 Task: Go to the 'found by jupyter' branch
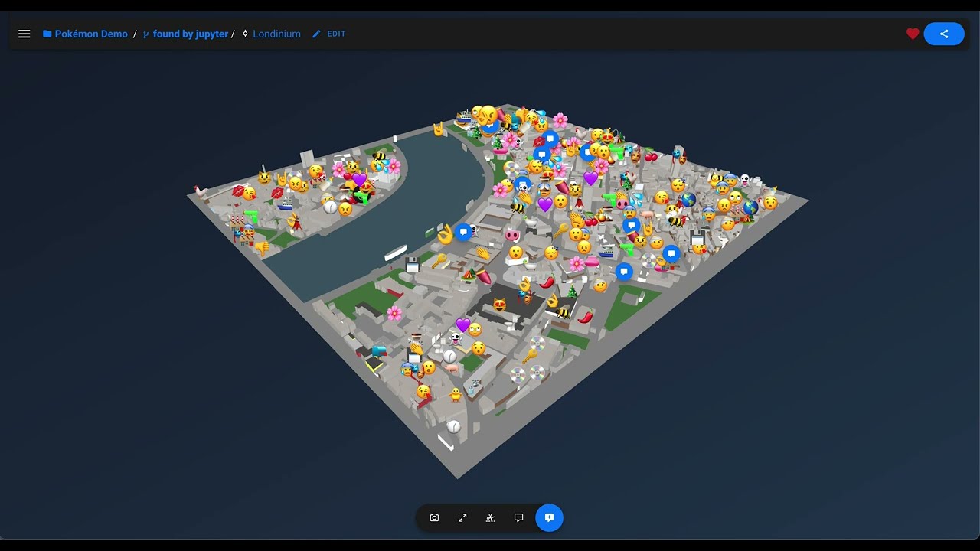tap(185, 34)
